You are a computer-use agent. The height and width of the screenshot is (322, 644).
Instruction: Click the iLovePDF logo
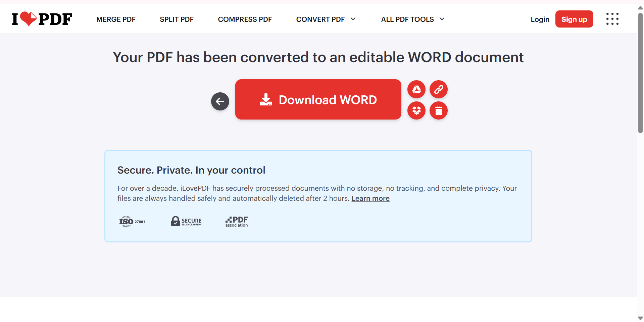point(42,19)
